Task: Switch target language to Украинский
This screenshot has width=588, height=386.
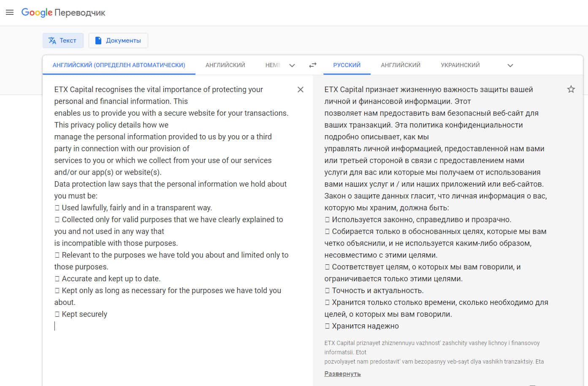Action: coord(460,65)
